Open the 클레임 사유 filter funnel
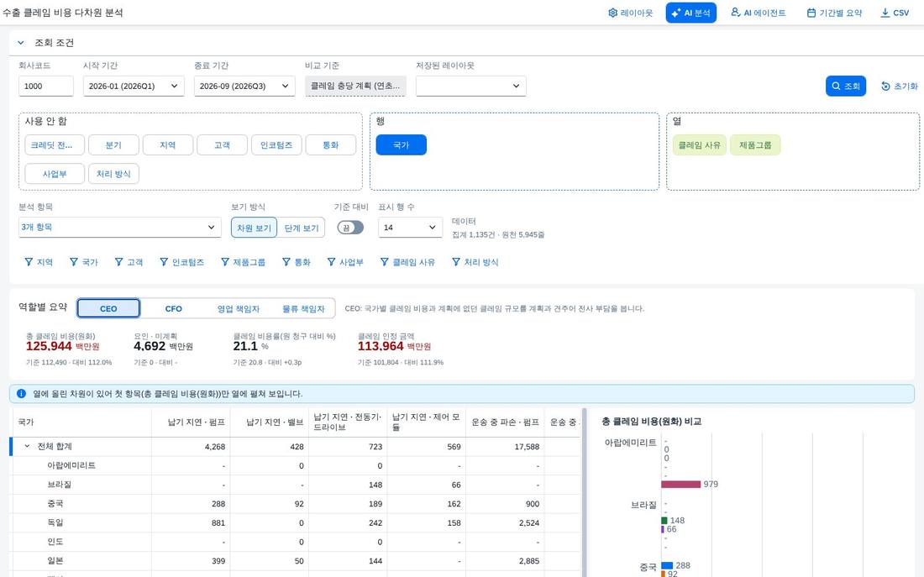Viewport: 924px width, 577px height. click(407, 262)
